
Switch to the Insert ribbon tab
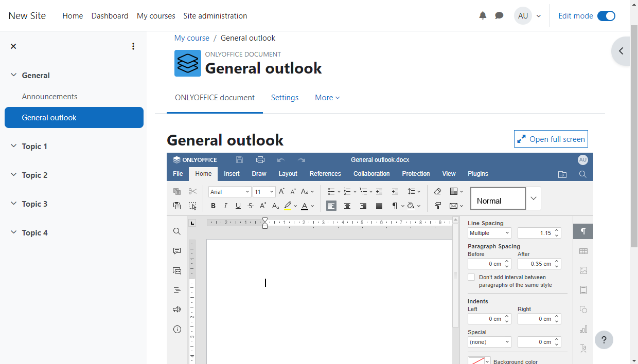pyautogui.click(x=232, y=174)
